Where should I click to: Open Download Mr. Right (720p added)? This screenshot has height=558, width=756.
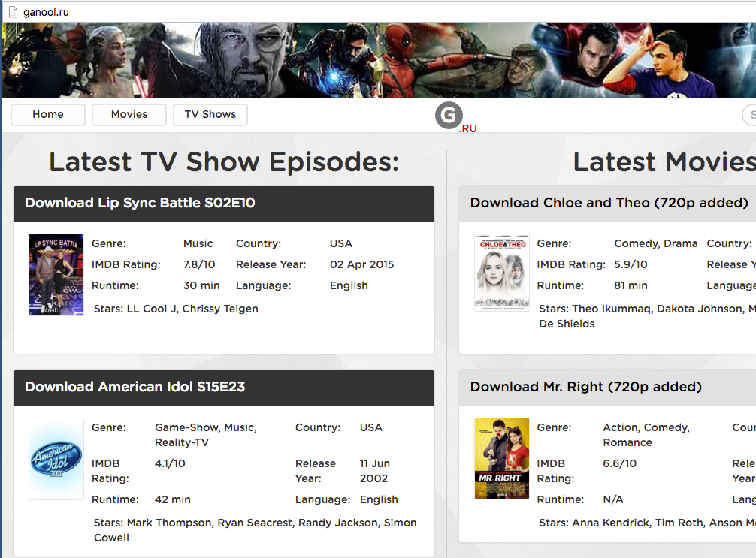[x=586, y=387]
